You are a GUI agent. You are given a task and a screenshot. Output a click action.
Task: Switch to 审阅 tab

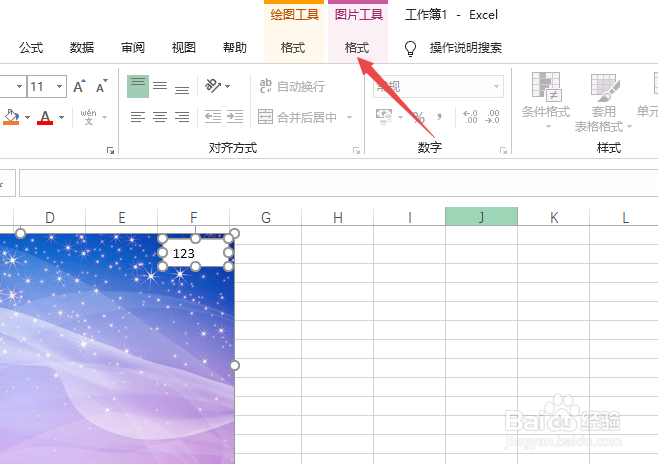coord(133,48)
